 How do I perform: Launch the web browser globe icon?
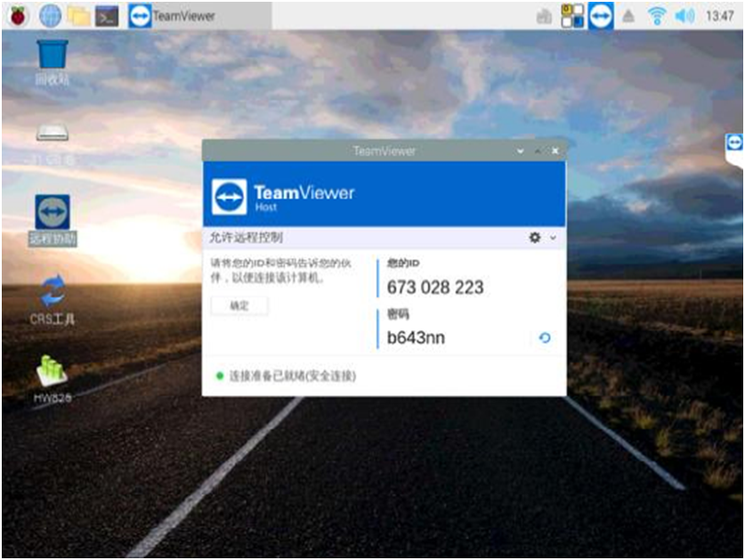click(50, 15)
